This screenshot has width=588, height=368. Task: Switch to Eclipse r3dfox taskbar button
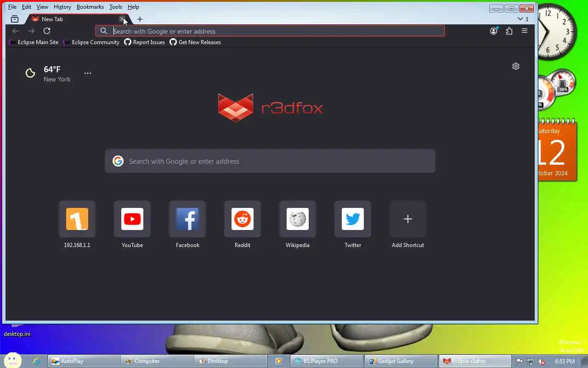pos(475,361)
